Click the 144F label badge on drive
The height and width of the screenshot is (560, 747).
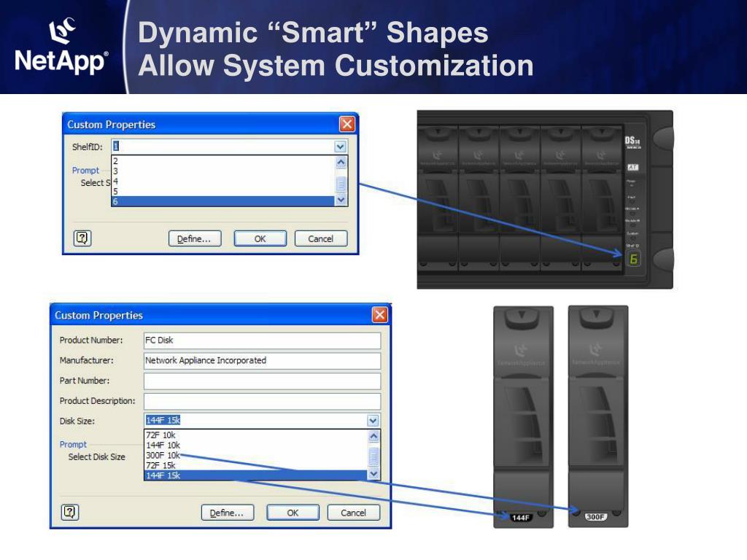520,517
